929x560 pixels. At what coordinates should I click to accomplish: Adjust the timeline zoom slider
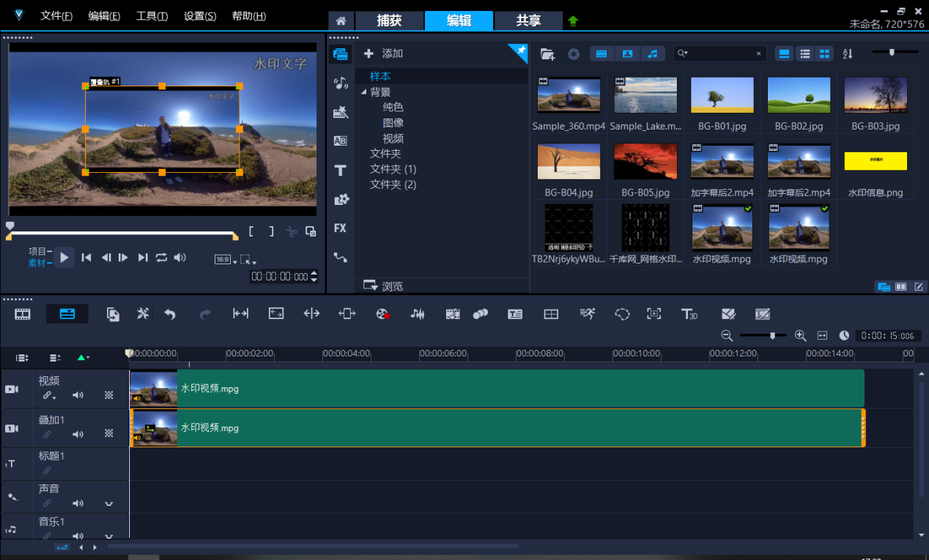763,335
